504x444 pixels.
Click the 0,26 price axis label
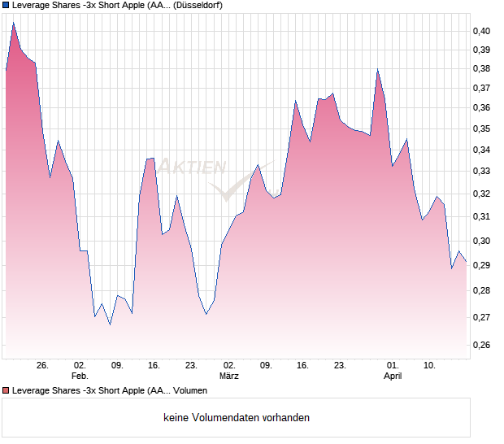481,345
